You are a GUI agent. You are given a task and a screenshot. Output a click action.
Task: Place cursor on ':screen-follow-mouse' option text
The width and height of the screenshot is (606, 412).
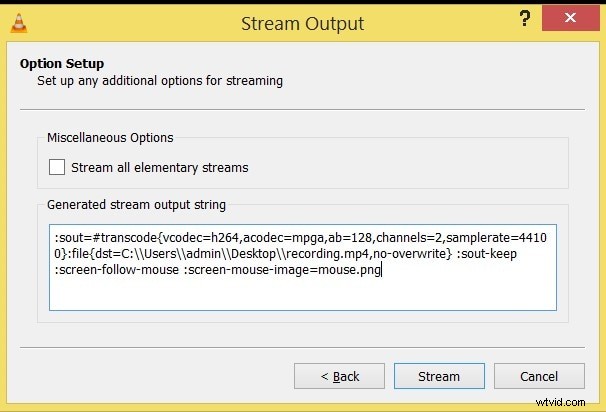(x=117, y=269)
